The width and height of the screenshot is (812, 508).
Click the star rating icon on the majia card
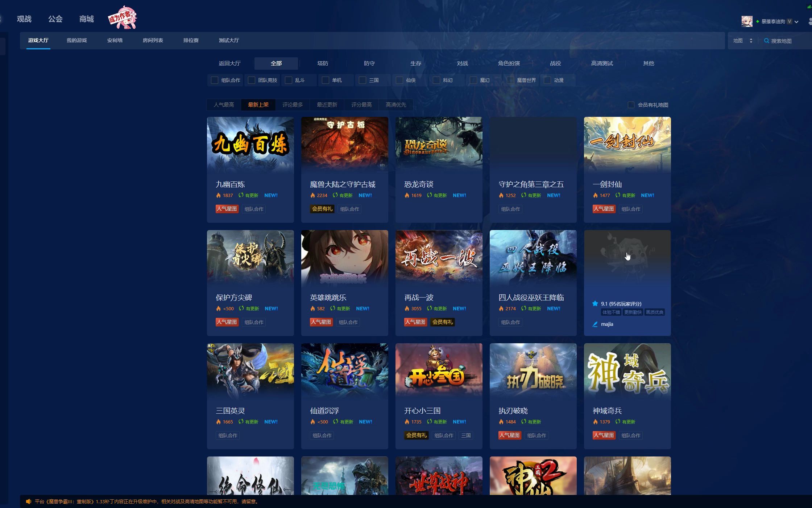coord(595,304)
